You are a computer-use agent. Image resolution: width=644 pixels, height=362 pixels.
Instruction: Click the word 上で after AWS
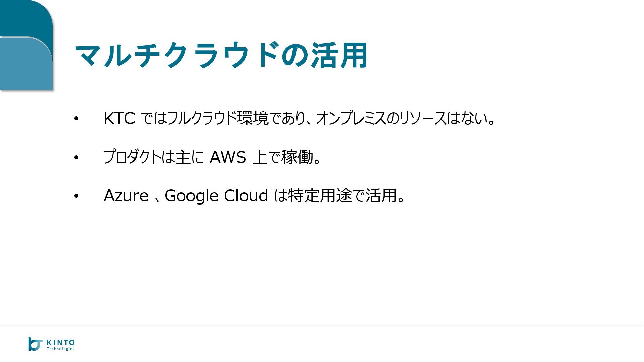click(266, 157)
